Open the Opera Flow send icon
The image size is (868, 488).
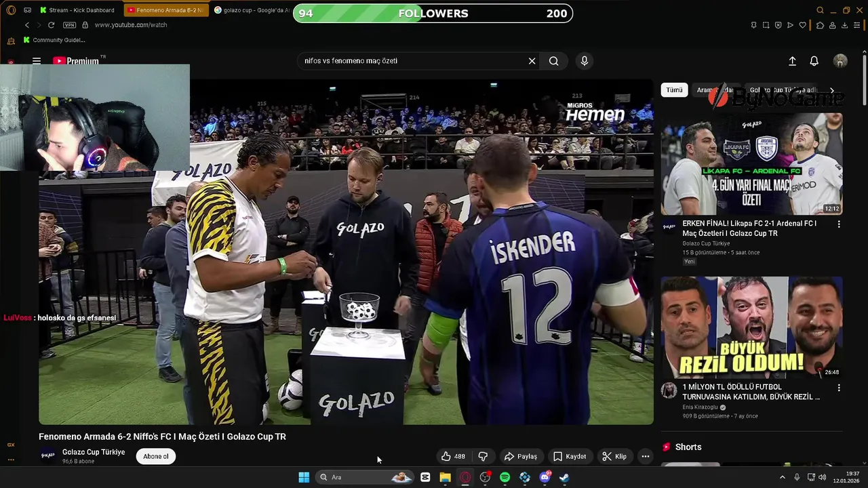pos(790,25)
